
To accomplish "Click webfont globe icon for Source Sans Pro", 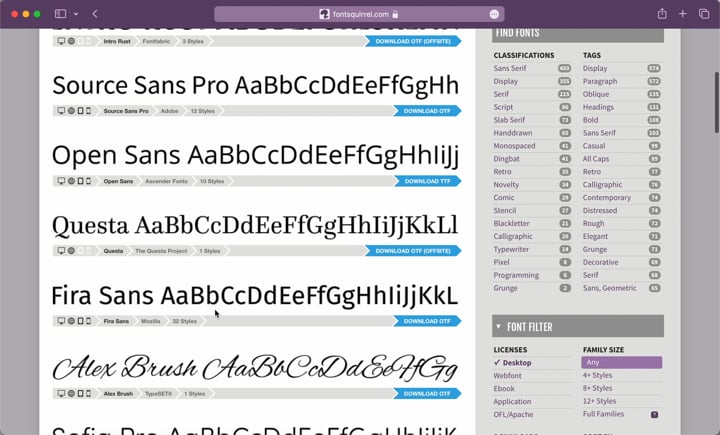I will click(71, 111).
